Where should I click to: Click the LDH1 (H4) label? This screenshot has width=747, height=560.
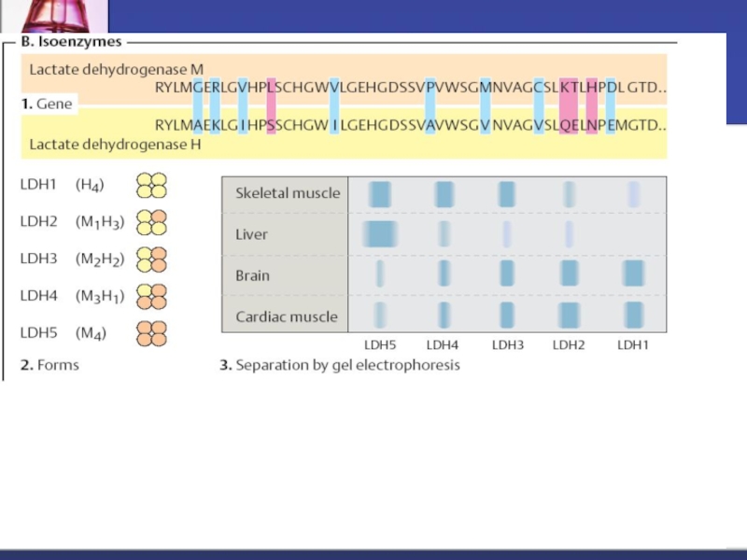click(62, 185)
